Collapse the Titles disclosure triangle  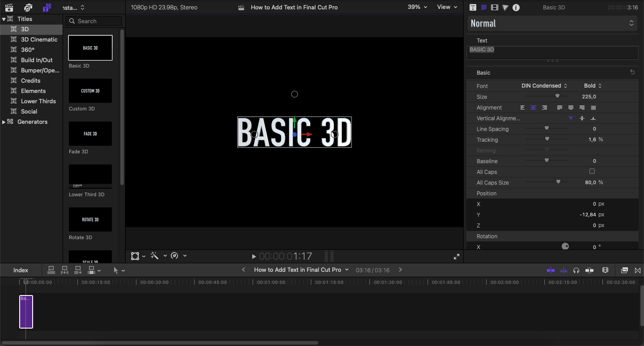coord(4,19)
